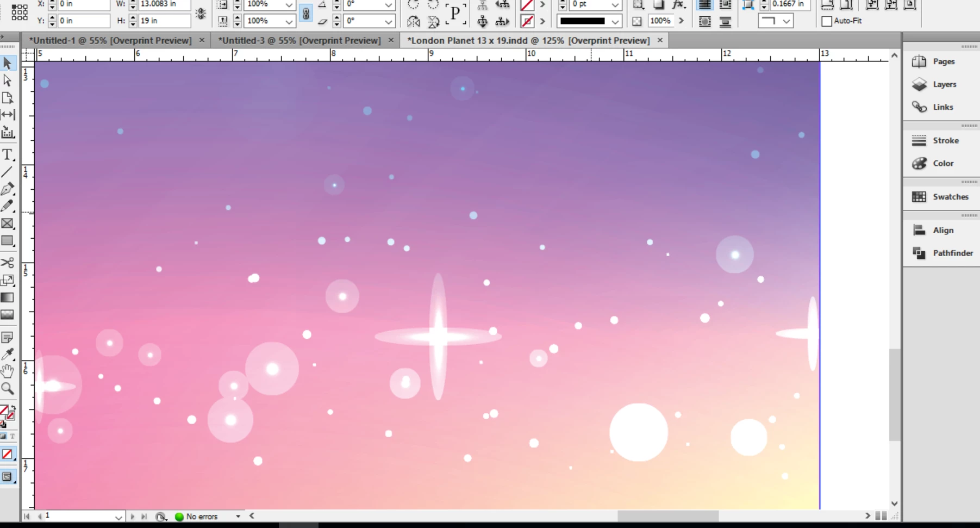Toggle constrain proportions for scaling link
980x528 pixels.
(306, 13)
